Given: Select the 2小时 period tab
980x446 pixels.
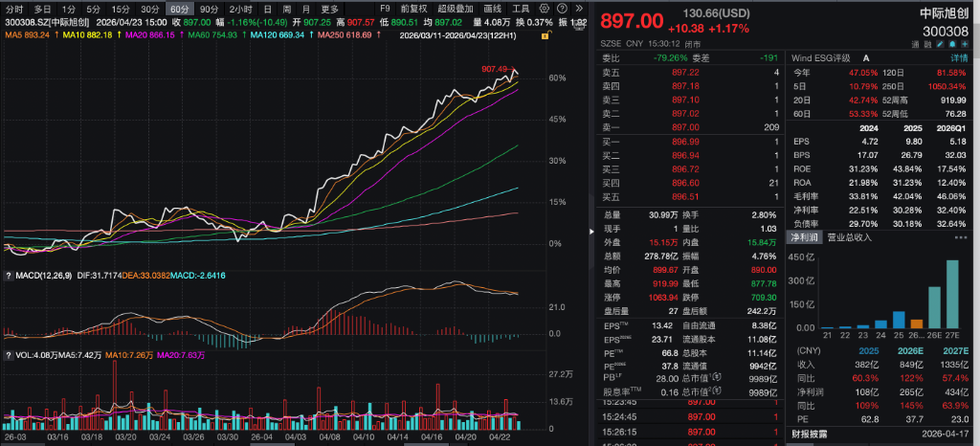Looking at the screenshot, I should 240,9.
